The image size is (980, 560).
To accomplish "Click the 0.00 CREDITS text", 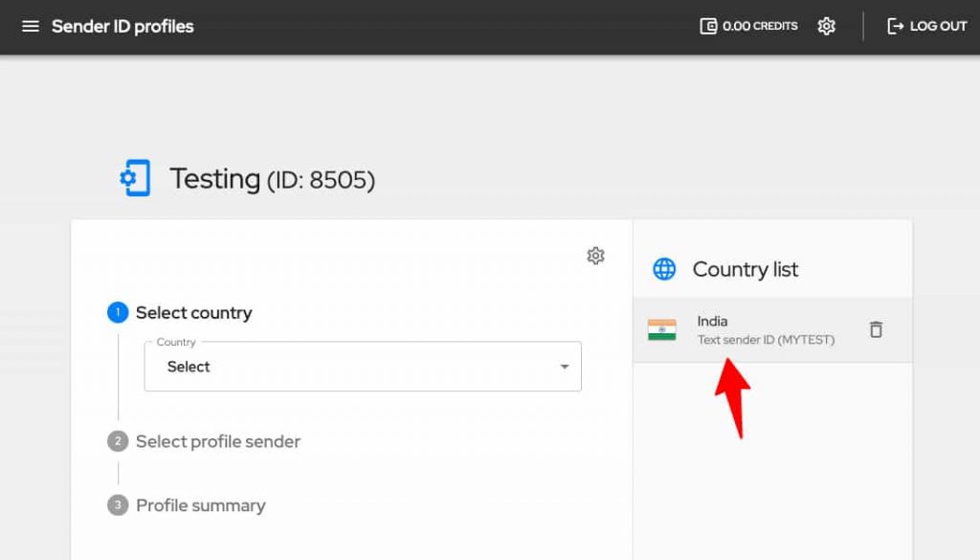I will pos(760,26).
